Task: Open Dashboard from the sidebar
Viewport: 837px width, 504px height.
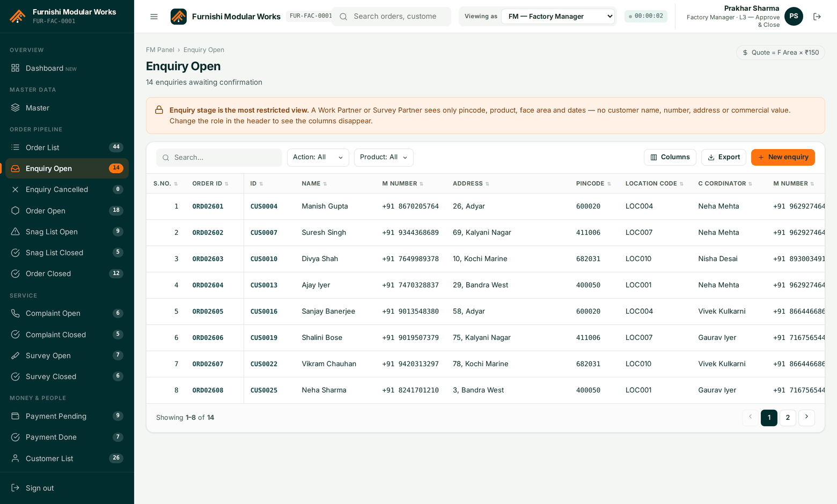Action: pyautogui.click(x=67, y=68)
